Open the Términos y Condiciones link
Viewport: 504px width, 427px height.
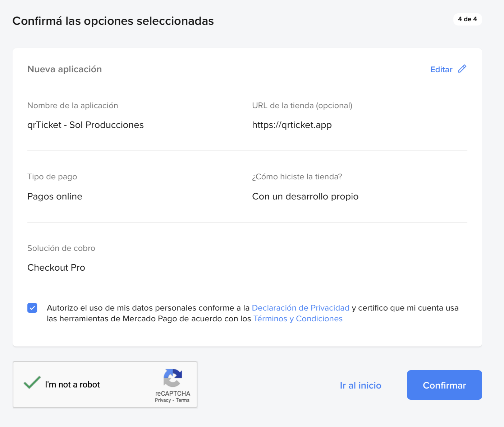[x=298, y=318]
